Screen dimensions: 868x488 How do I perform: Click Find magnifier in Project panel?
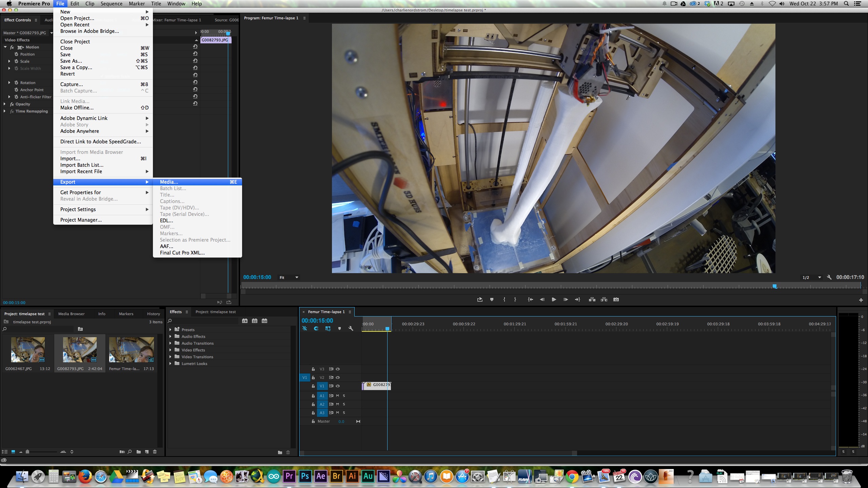point(130,452)
